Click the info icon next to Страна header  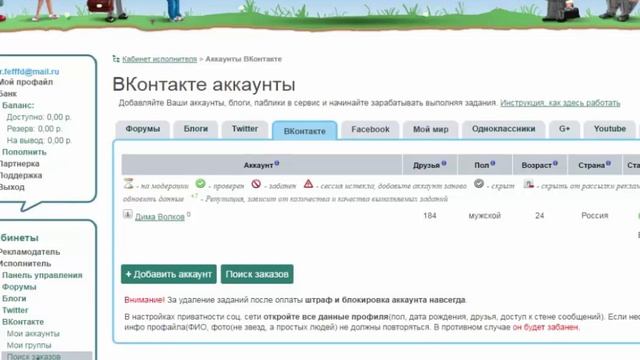(608, 163)
